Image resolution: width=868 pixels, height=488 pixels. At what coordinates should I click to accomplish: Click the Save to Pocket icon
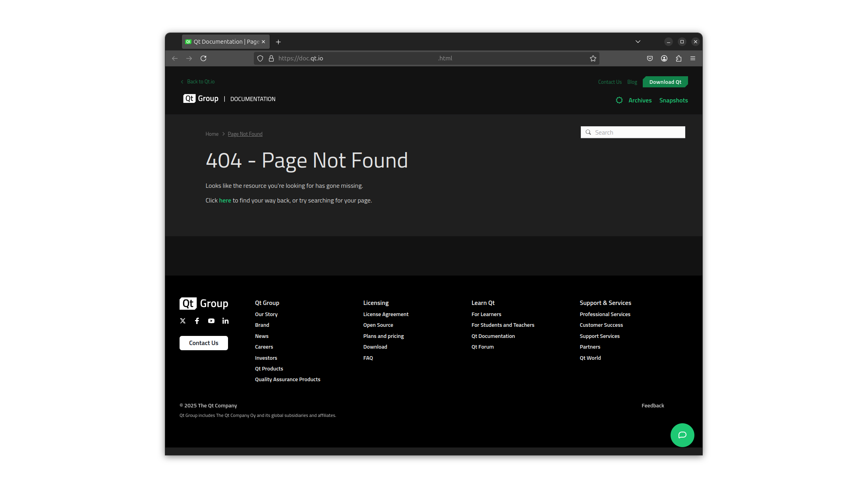(650, 58)
